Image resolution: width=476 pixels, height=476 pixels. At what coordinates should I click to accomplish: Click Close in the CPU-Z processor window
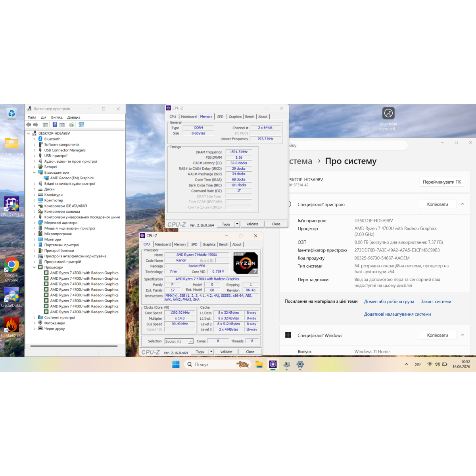pos(250,352)
